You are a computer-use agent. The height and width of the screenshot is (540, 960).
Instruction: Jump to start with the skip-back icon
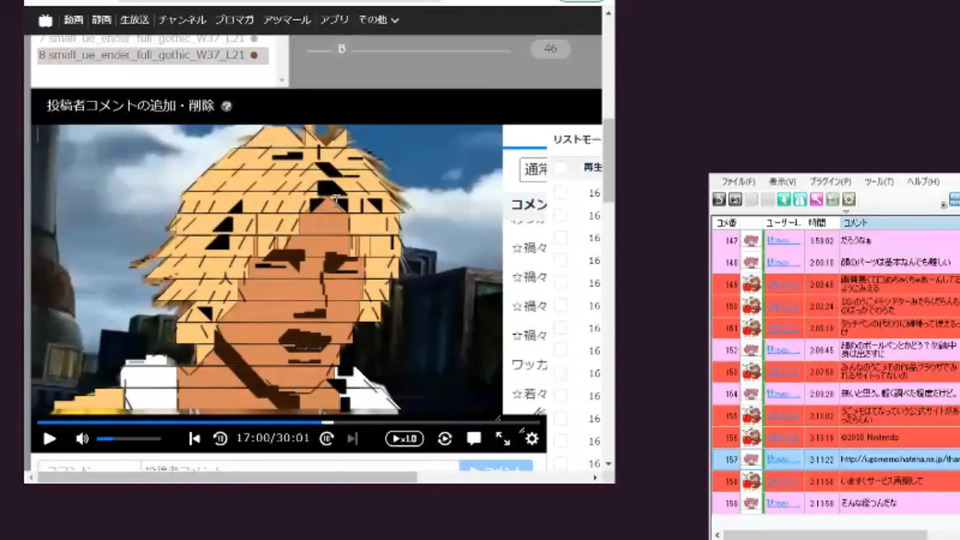[x=194, y=438]
